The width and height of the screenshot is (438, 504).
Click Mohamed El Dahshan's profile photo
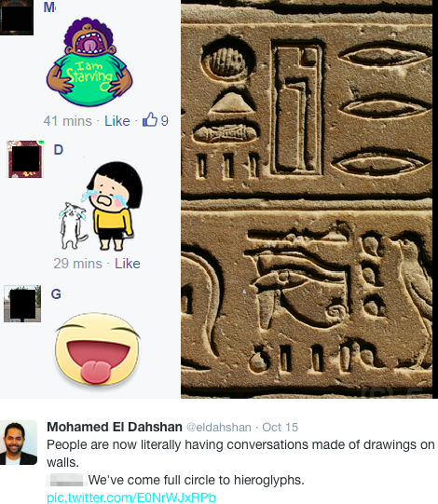(x=19, y=443)
